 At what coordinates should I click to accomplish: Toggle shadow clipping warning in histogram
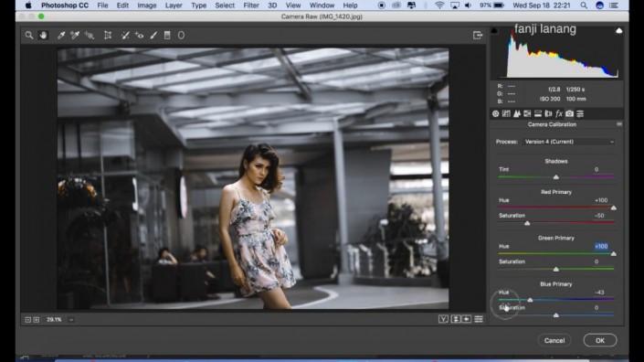pos(494,30)
